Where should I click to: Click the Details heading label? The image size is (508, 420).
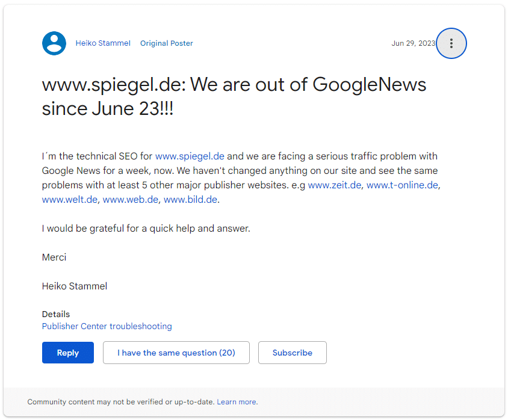tap(56, 314)
